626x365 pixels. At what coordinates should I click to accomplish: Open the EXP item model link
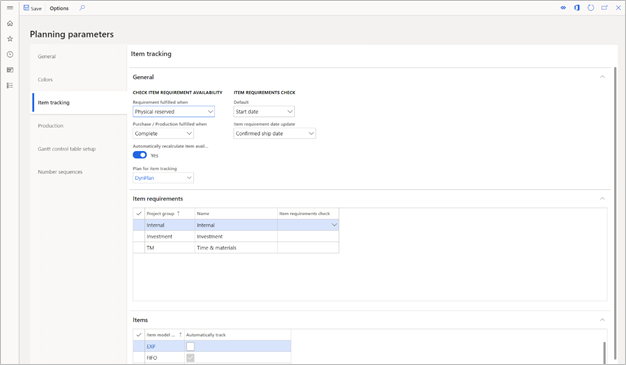coord(151,346)
